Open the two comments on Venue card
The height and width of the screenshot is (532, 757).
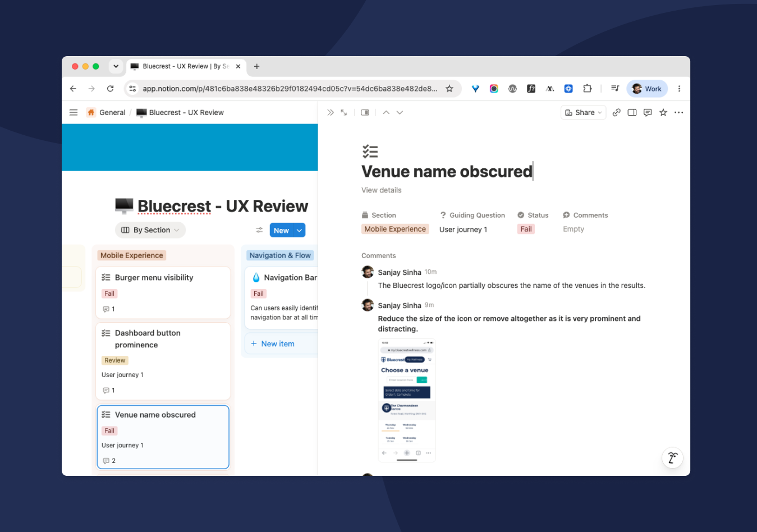[x=109, y=461]
